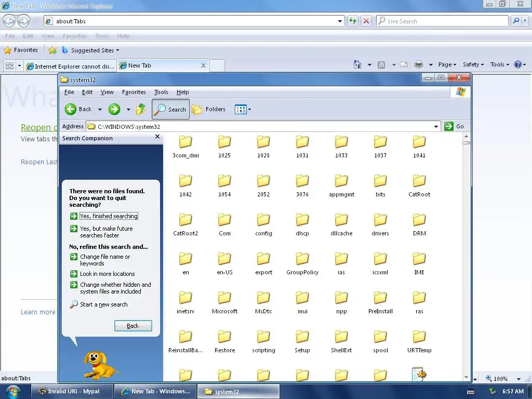The image size is (532, 399).
Task: Show the Folders pane
Action: coord(209,109)
